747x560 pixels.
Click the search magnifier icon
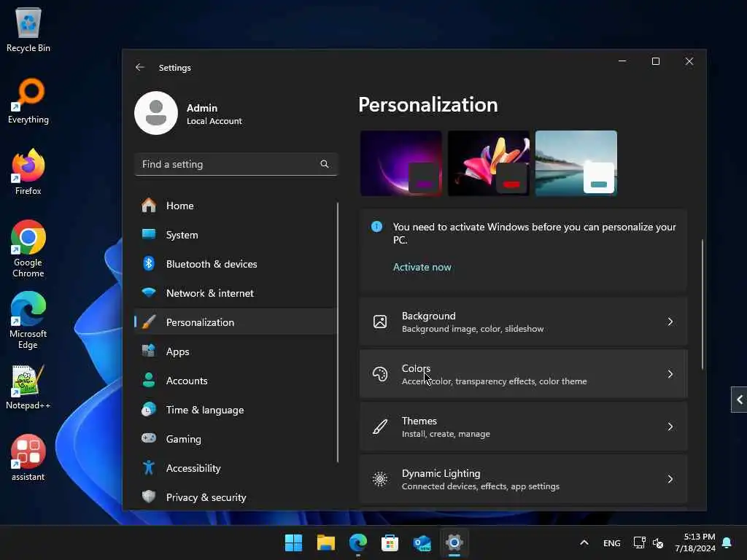(325, 164)
